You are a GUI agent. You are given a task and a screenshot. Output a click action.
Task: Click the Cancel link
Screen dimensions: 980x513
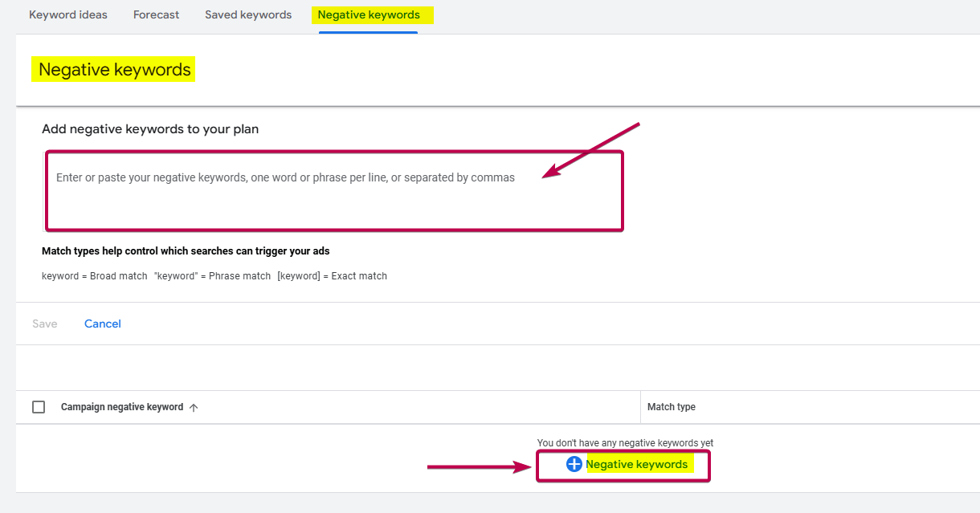click(103, 324)
